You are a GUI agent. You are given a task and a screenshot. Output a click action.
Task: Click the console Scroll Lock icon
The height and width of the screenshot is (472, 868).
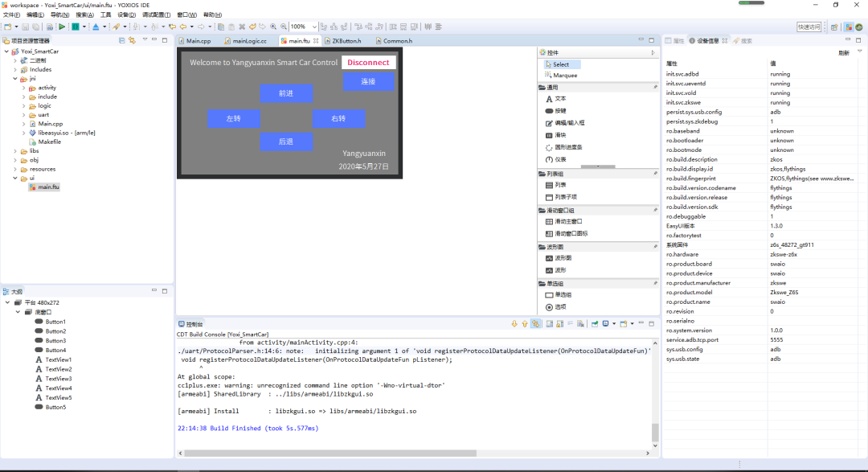[x=559, y=324]
